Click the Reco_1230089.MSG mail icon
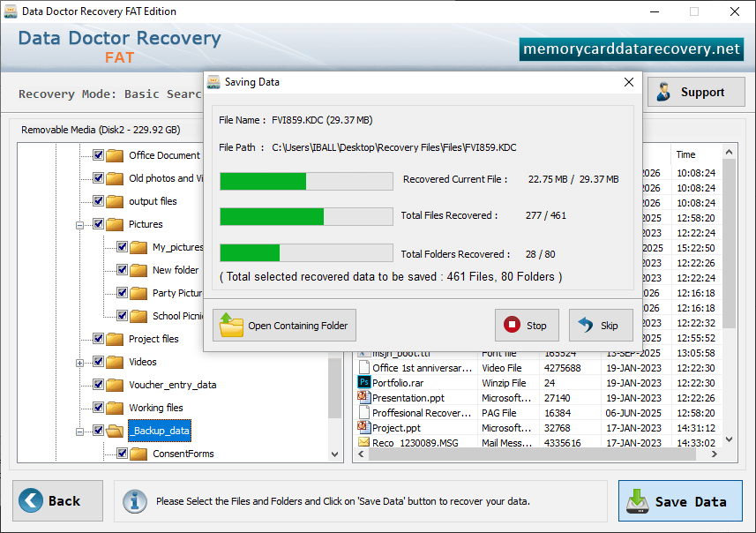This screenshot has height=533, width=756. pos(364,442)
